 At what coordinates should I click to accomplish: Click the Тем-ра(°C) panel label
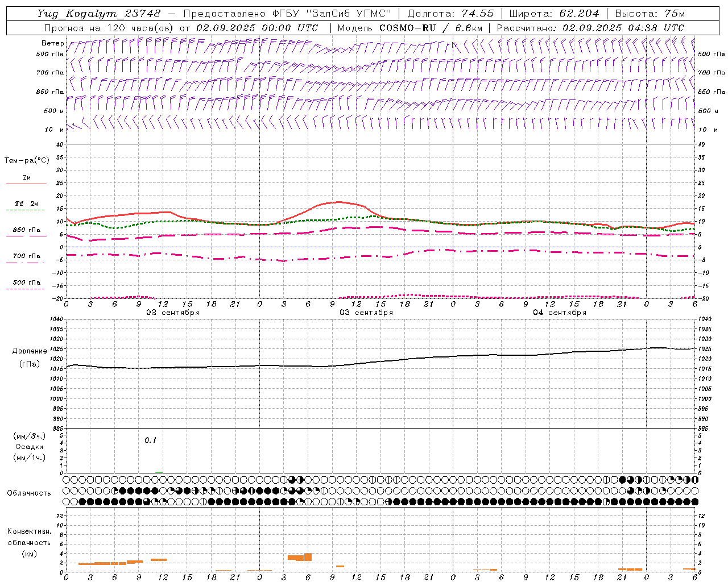(x=27, y=161)
